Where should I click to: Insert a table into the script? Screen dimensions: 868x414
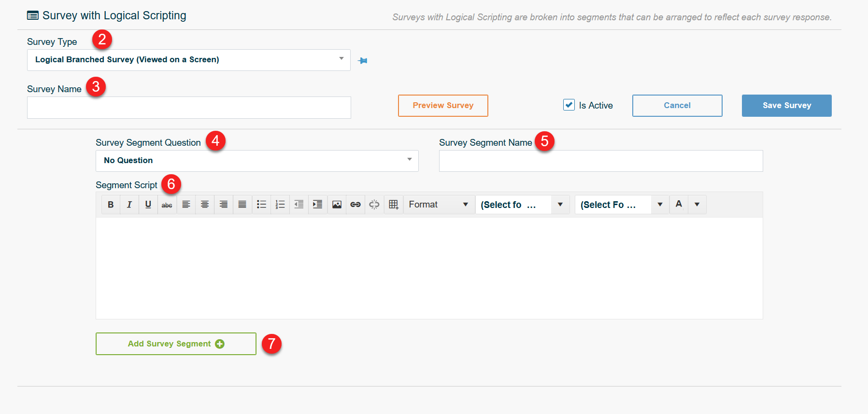(x=394, y=205)
